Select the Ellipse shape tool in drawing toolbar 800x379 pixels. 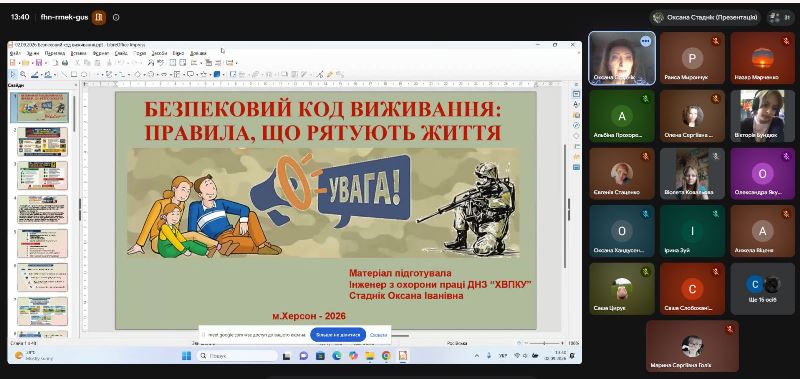click(84, 74)
